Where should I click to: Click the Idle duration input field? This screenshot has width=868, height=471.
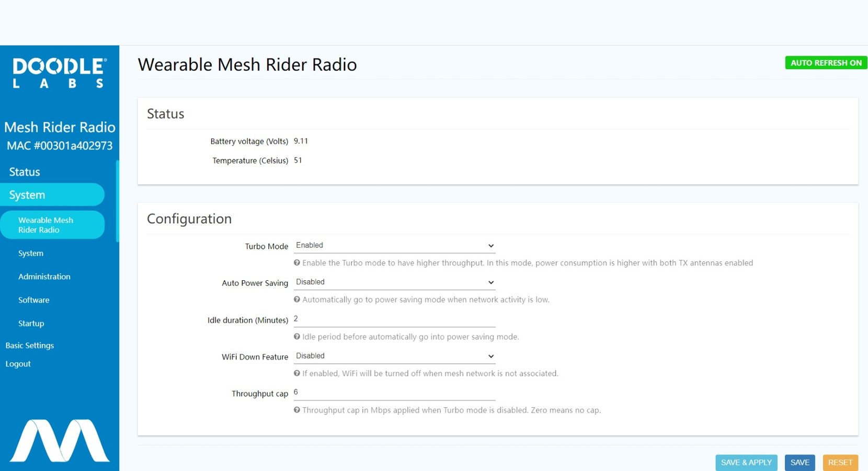coord(392,319)
